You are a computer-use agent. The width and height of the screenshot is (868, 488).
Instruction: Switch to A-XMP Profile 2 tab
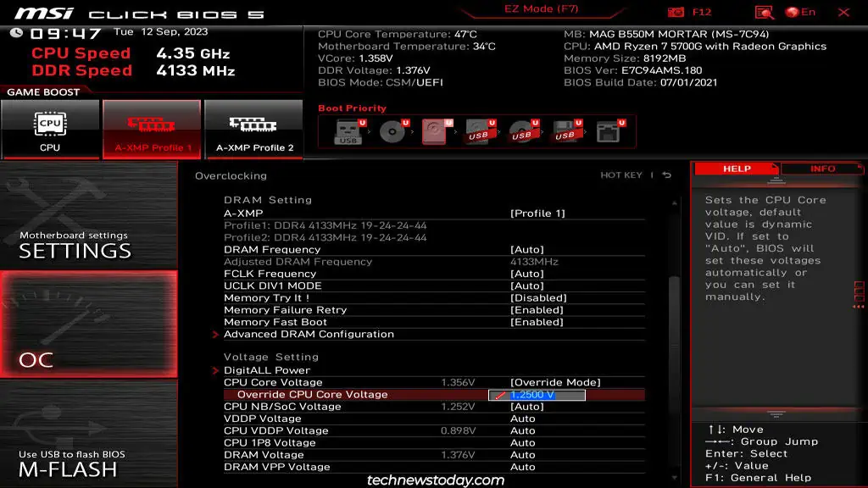pos(253,129)
